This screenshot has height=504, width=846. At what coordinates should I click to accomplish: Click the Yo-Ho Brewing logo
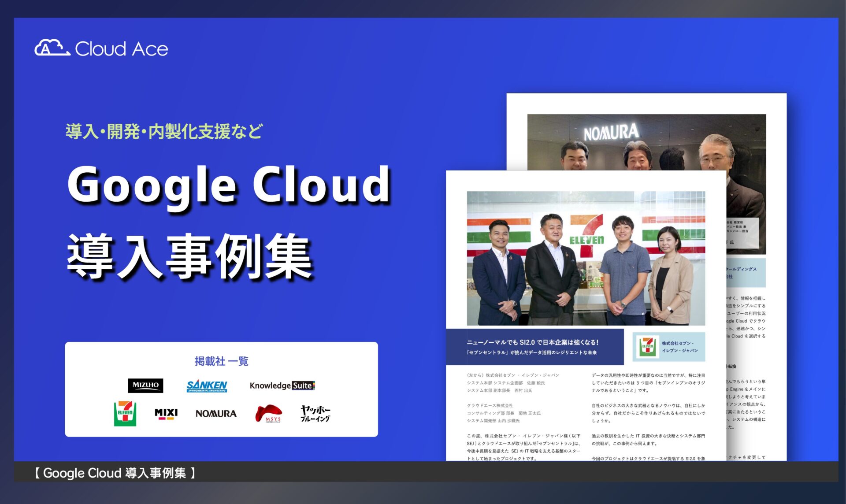coord(315,414)
